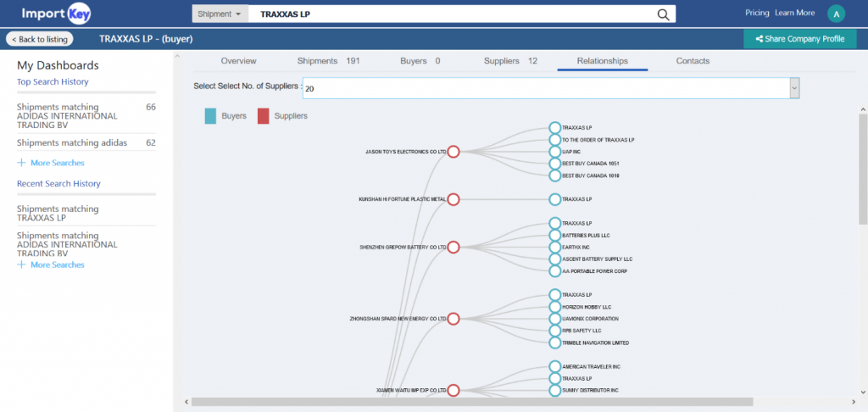Click the Buyers legend color swatch
The height and width of the screenshot is (412, 868).
click(210, 116)
